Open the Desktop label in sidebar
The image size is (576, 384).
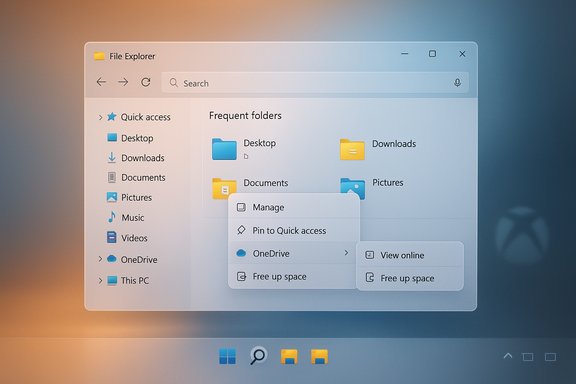click(x=137, y=138)
